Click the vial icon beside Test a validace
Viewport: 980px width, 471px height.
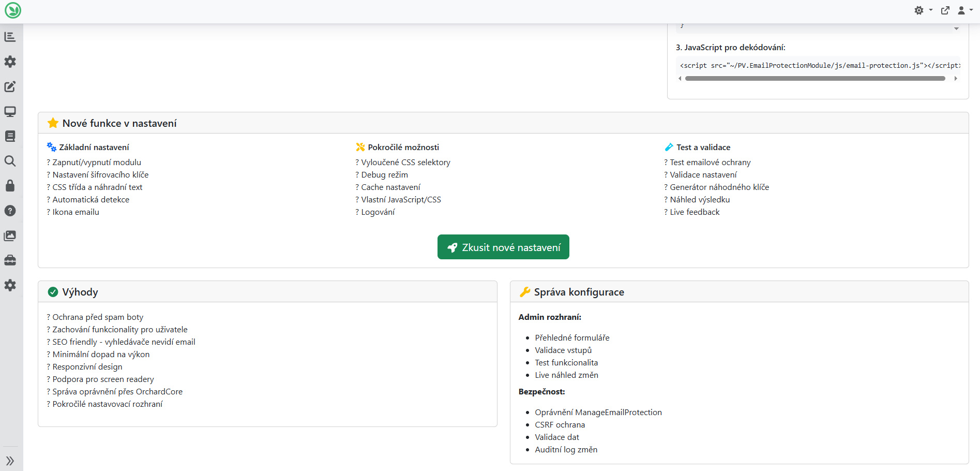[669, 147]
